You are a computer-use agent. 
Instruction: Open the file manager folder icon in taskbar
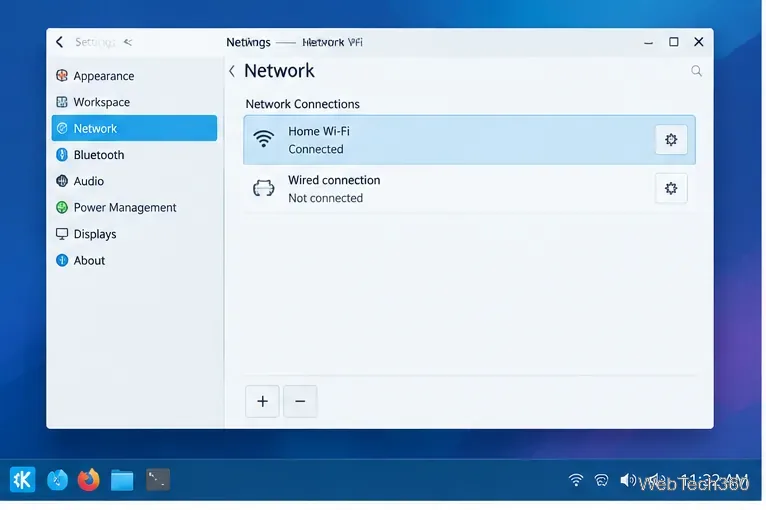tap(122, 480)
